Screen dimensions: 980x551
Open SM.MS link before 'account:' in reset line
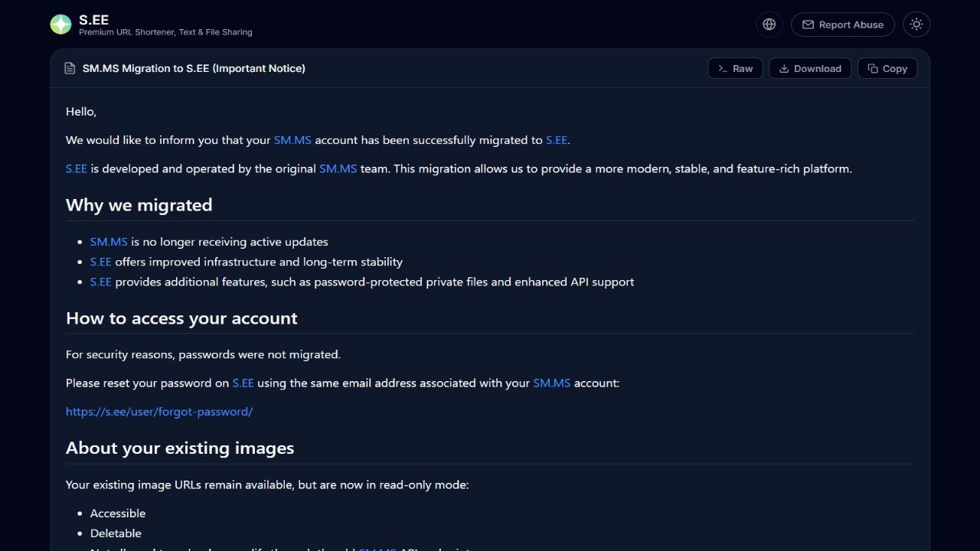pos(552,383)
